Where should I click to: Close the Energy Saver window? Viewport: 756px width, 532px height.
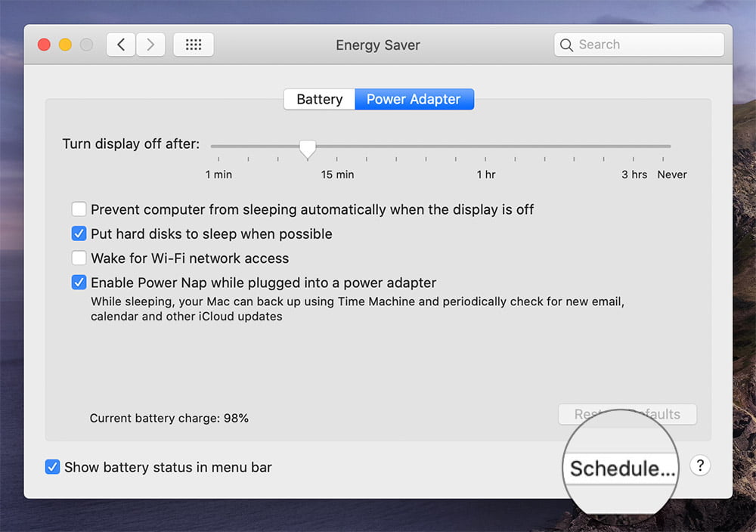pos(44,45)
